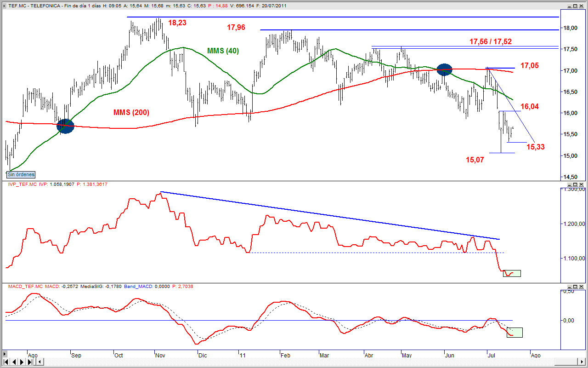Maximize the MACD_TEF.MC indicator panel
Viewport: 588px width, 368px height.
(x=576, y=286)
